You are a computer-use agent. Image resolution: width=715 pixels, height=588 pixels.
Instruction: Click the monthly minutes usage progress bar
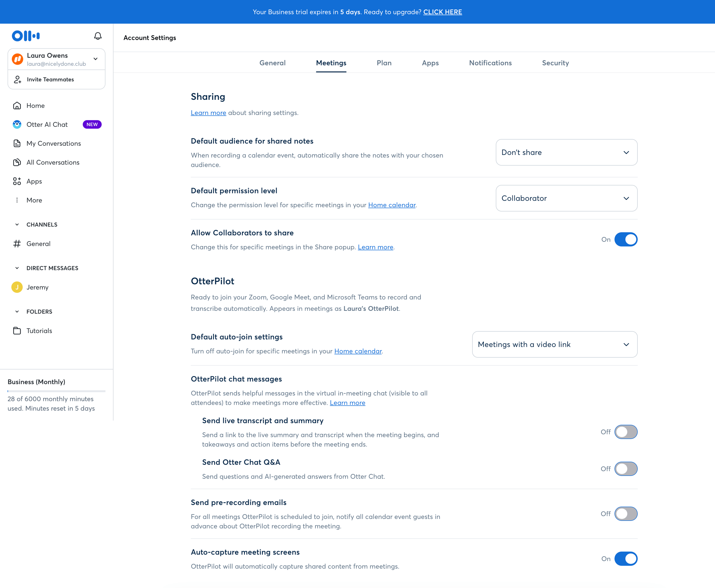(57, 391)
